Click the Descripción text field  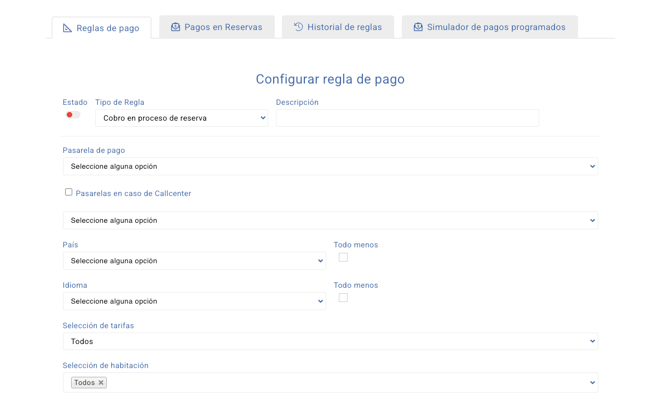[x=407, y=118]
